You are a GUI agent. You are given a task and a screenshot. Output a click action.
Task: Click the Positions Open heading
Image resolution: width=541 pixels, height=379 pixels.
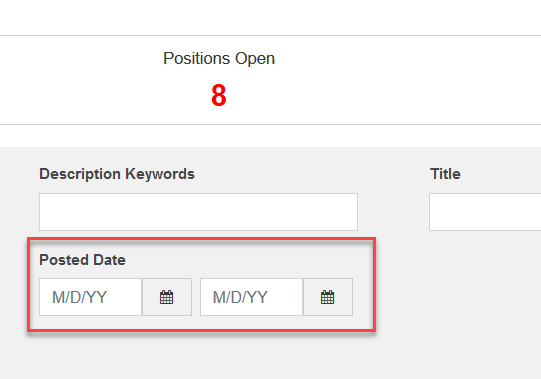click(x=219, y=58)
